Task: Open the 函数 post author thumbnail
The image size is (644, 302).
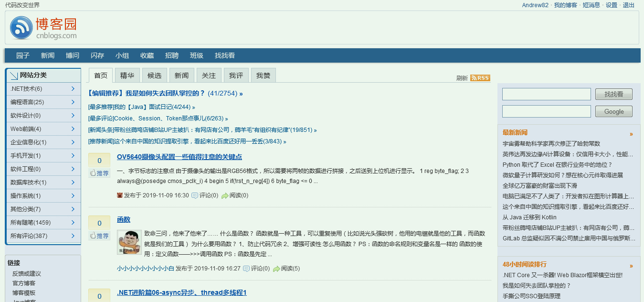Action: tap(129, 242)
